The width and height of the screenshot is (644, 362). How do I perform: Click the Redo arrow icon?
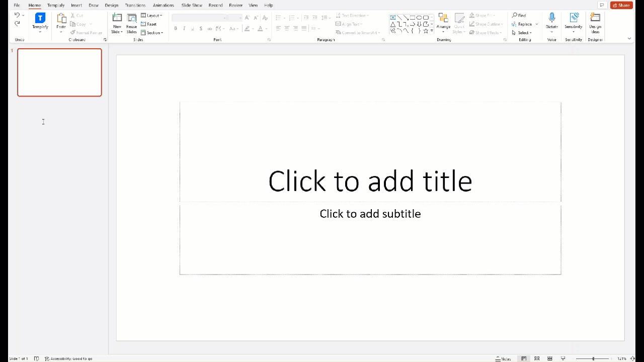[x=17, y=24]
